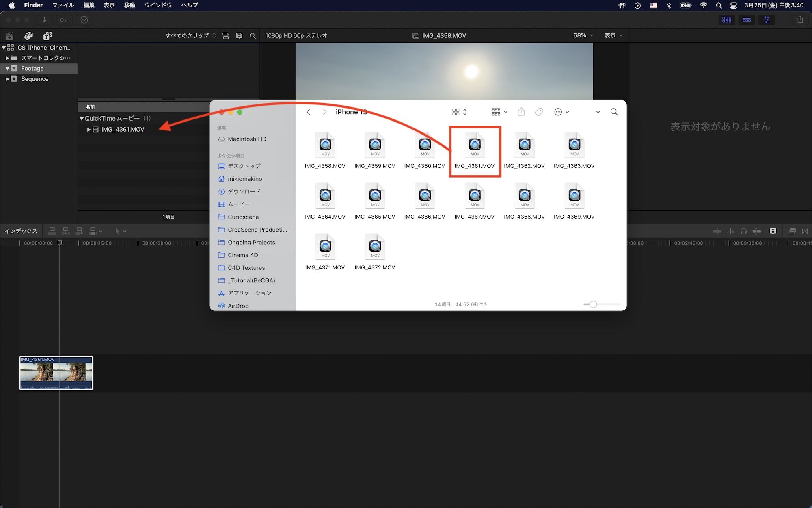Select Curioscene folder in Finder sidebar

click(243, 217)
